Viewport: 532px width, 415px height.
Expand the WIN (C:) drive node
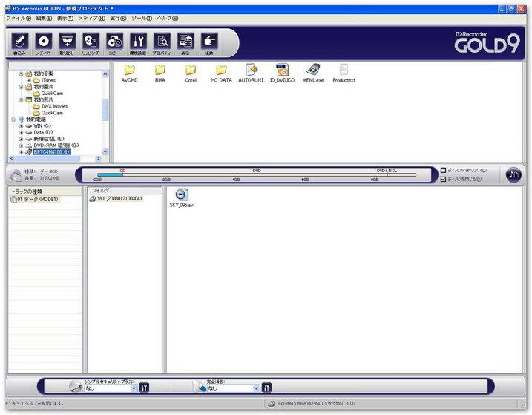[x=21, y=126]
